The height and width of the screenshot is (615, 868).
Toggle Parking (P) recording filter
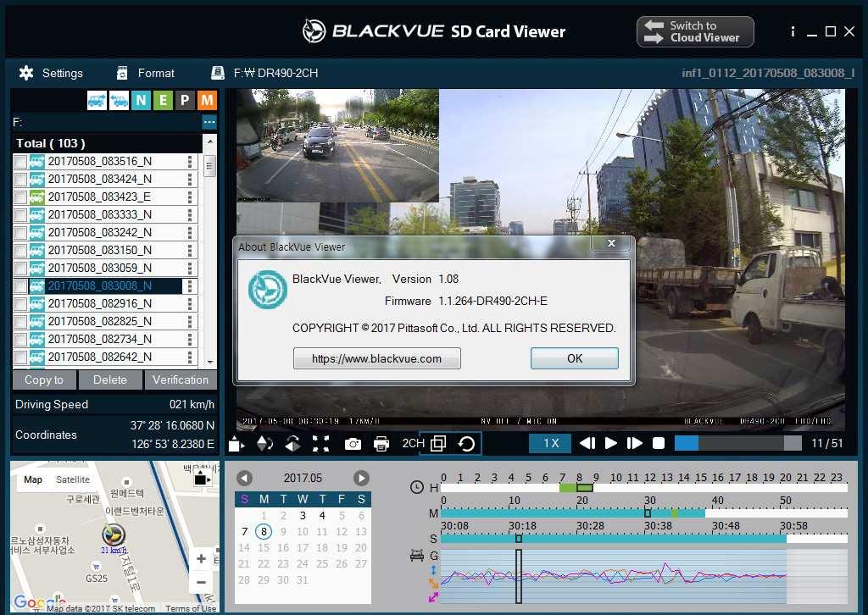tap(185, 100)
